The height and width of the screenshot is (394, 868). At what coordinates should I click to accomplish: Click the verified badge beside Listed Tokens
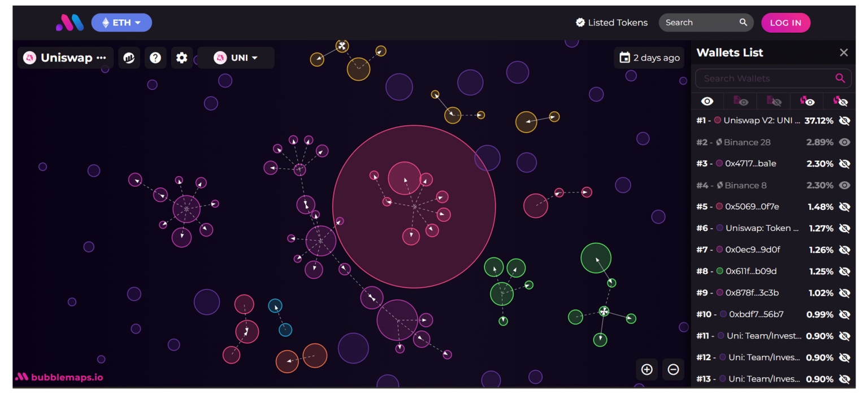[x=580, y=23]
